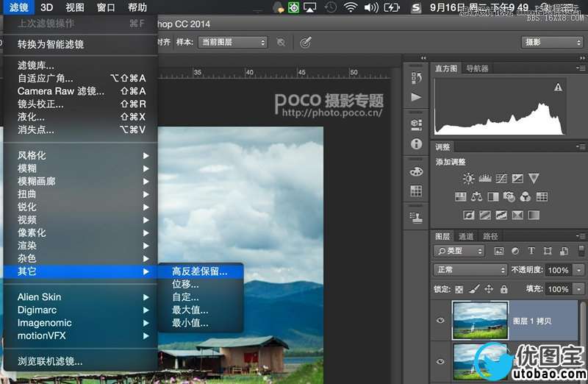Open the Time Machine menu bar icon
Image resolution: width=588 pixels, height=384 pixels.
tap(330, 7)
